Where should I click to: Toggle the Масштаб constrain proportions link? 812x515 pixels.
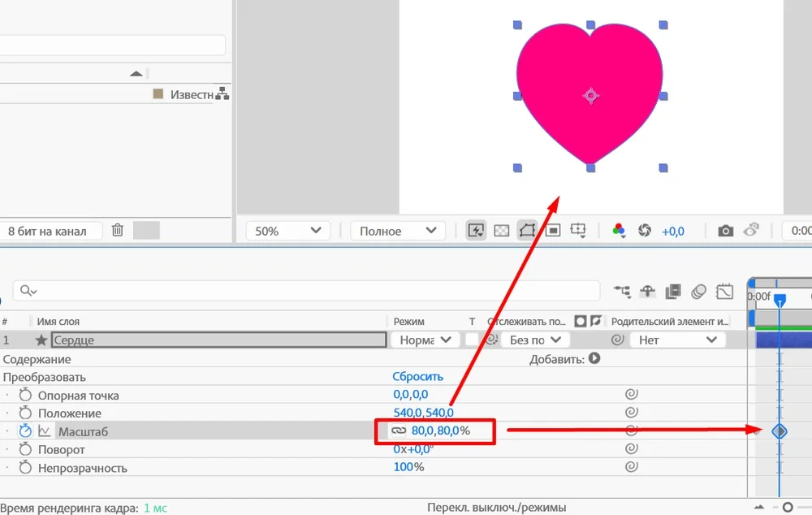[x=398, y=431]
